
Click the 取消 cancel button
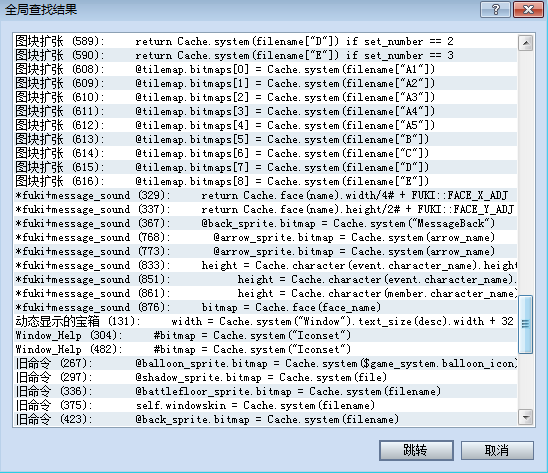pos(497,450)
